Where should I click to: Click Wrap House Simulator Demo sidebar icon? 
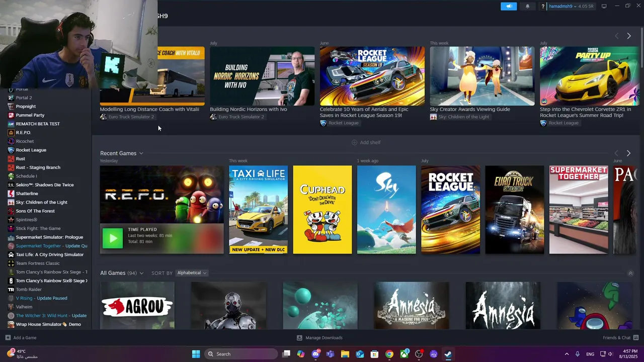pyautogui.click(x=11, y=324)
